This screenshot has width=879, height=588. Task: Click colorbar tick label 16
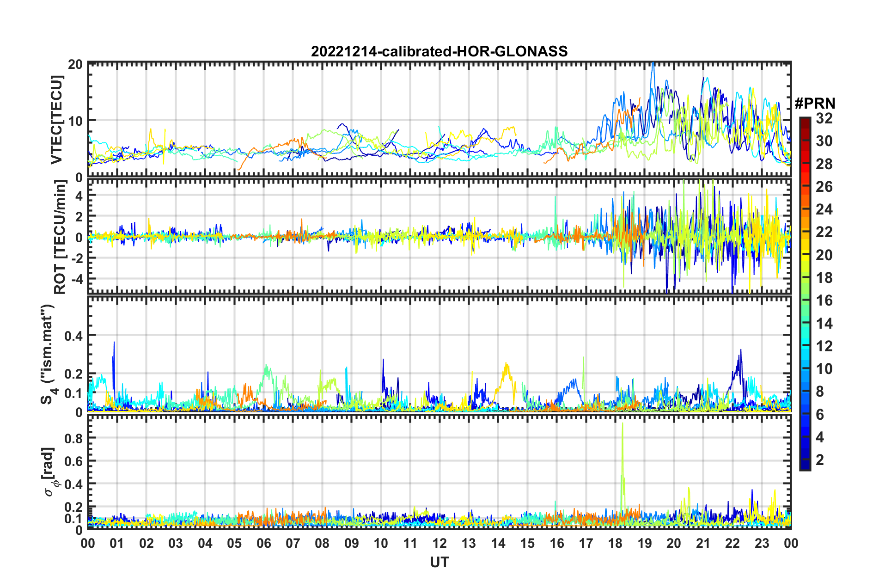pos(824,300)
